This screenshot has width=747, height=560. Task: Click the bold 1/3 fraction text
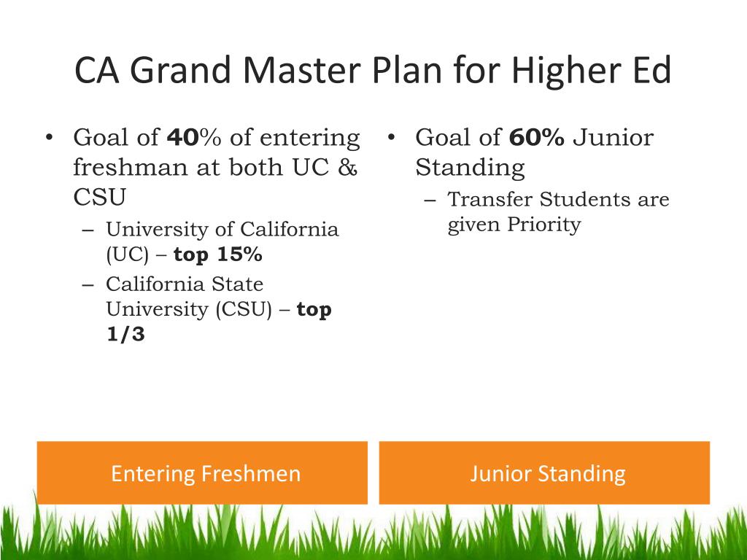click(125, 334)
